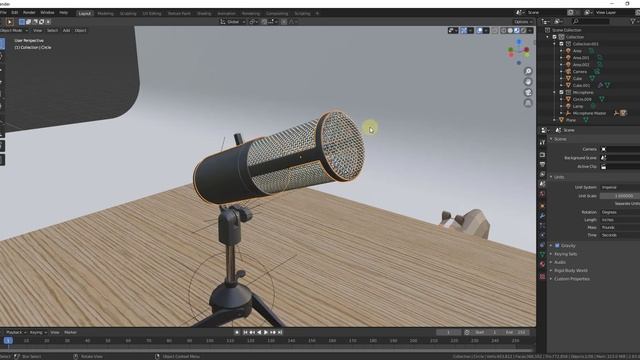Screen dimensions: 640x360
Task: Switch to the Sculpting workspace tab
Action: coord(128,13)
